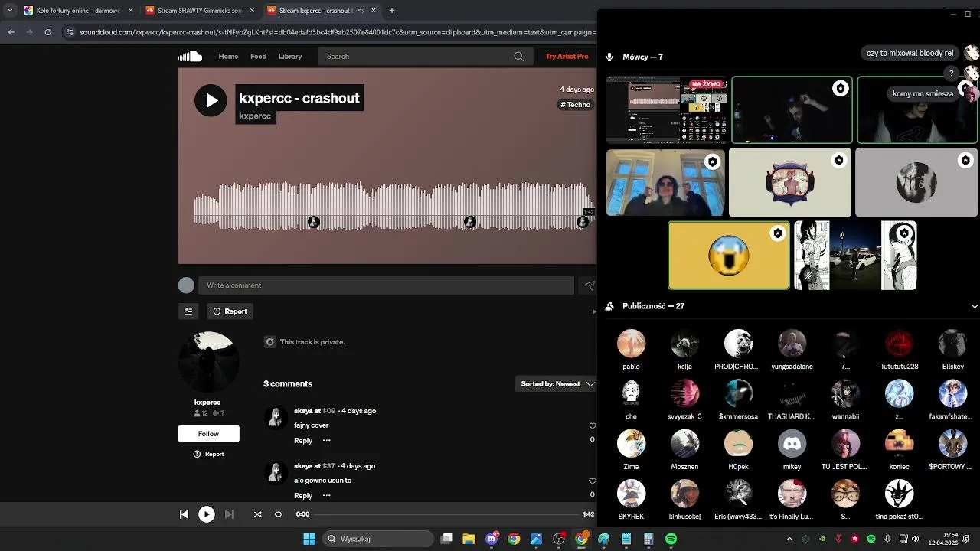The image size is (980, 551).
Task: Select the Stream kxpercc - crashout tab
Action: point(321,11)
